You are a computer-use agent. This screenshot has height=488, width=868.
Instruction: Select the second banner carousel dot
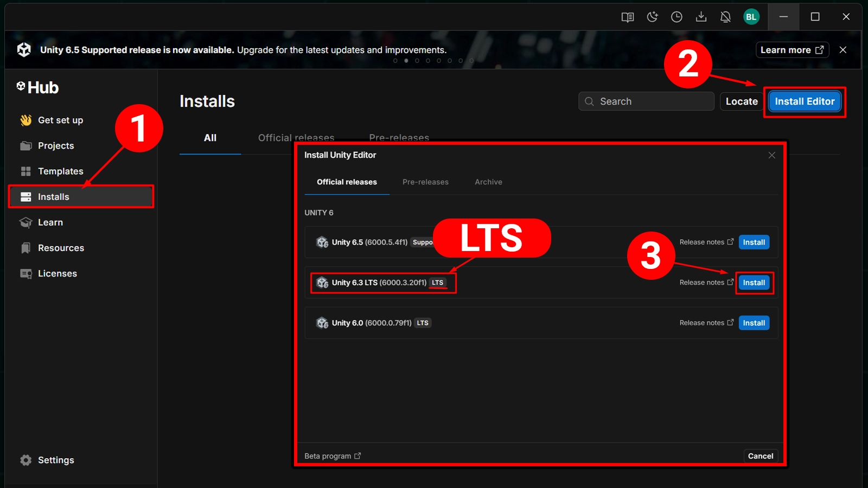(x=406, y=61)
